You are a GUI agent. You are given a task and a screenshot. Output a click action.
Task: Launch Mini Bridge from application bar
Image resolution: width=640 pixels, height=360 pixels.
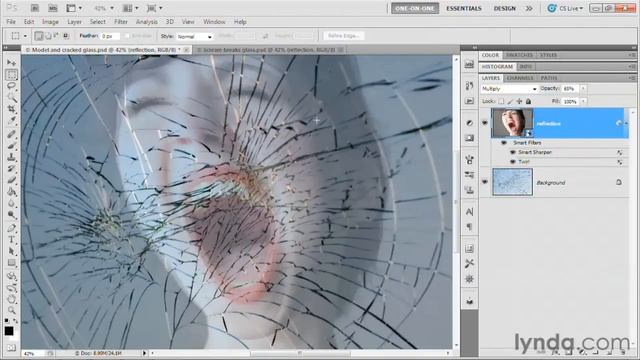(53, 8)
